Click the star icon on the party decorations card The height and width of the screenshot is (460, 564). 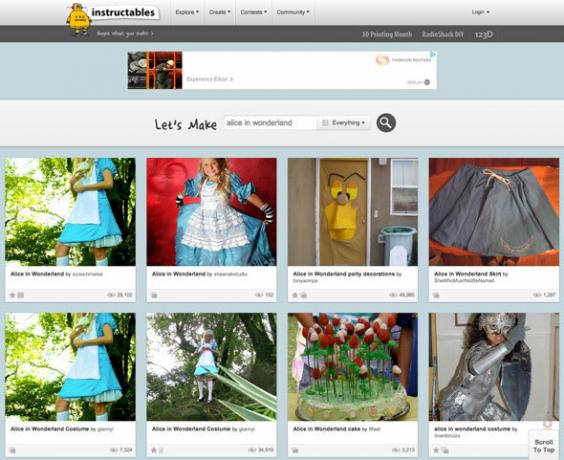pos(295,295)
